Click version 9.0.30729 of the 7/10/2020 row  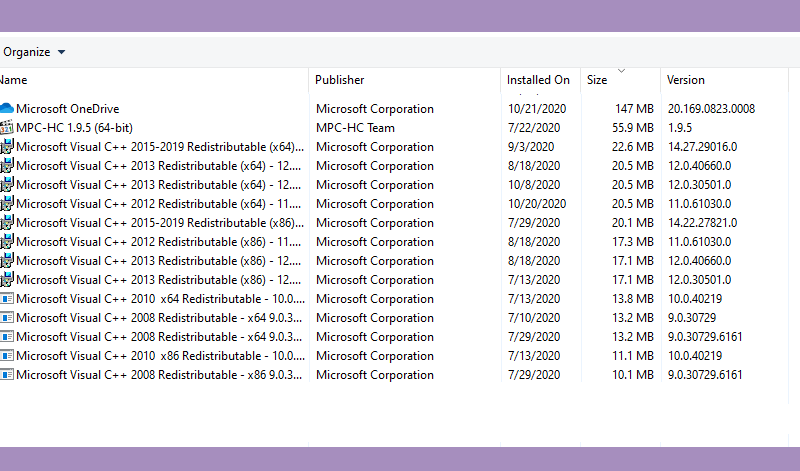tap(692, 318)
